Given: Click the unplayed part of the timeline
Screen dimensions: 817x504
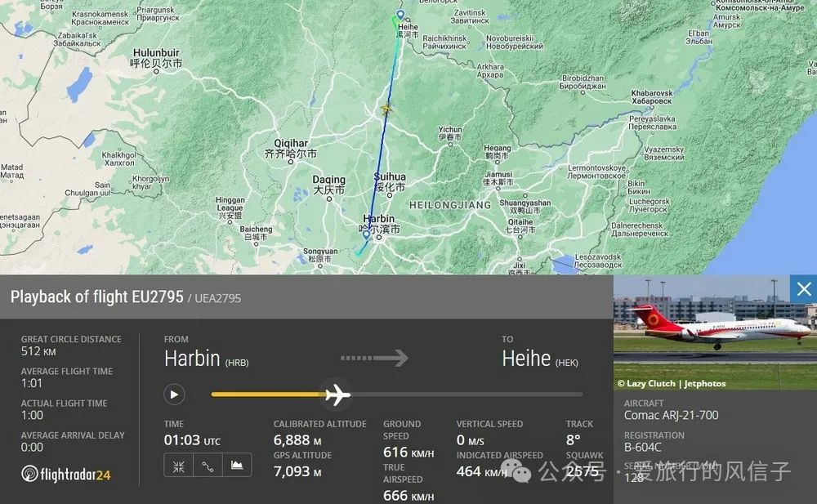Looking at the screenshot, I should click(467, 395).
